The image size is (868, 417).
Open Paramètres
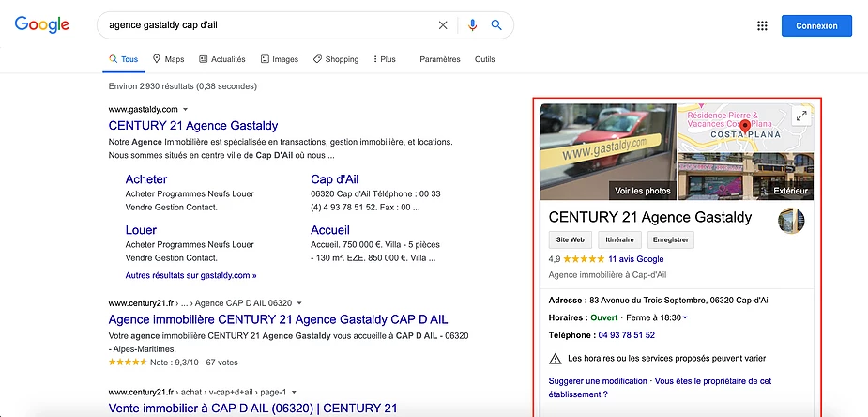pos(440,59)
